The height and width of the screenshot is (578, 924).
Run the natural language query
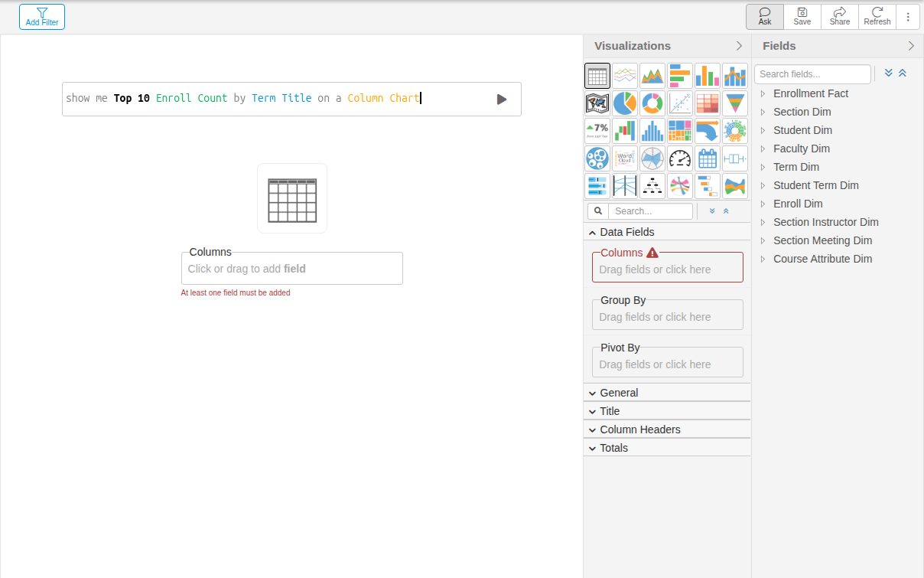pyautogui.click(x=502, y=99)
